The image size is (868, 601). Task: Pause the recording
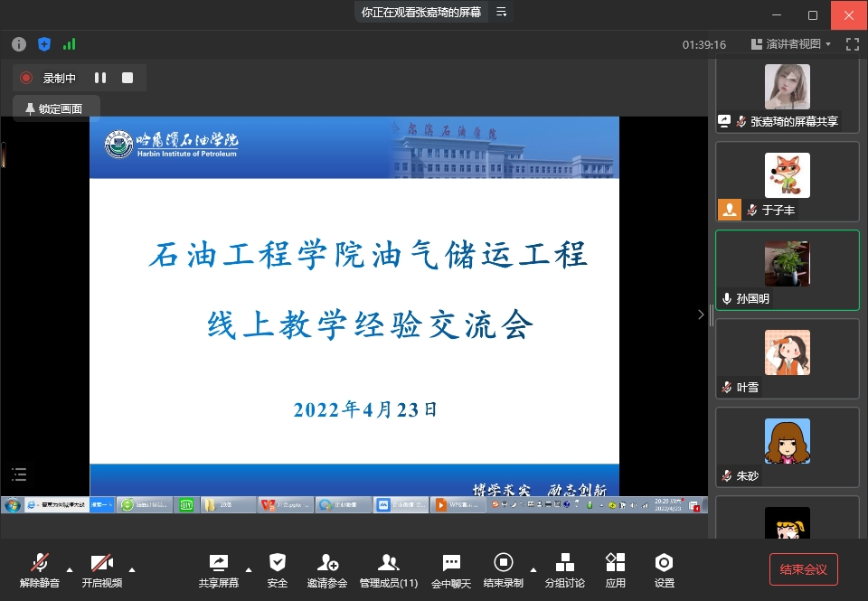point(100,78)
